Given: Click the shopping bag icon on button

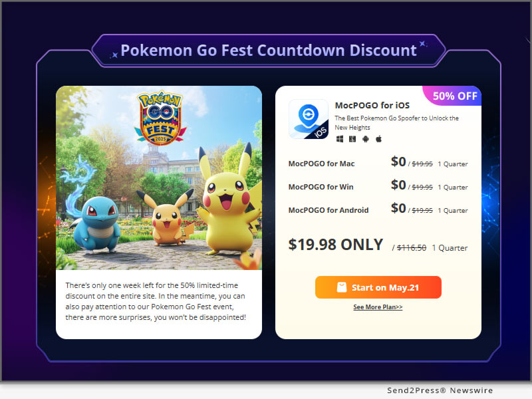Looking at the screenshot, I should click(x=342, y=287).
